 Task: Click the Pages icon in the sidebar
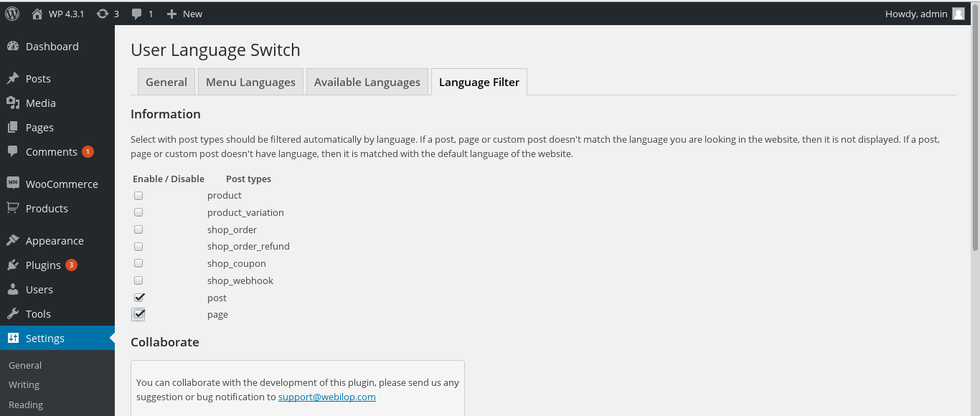tap(13, 128)
